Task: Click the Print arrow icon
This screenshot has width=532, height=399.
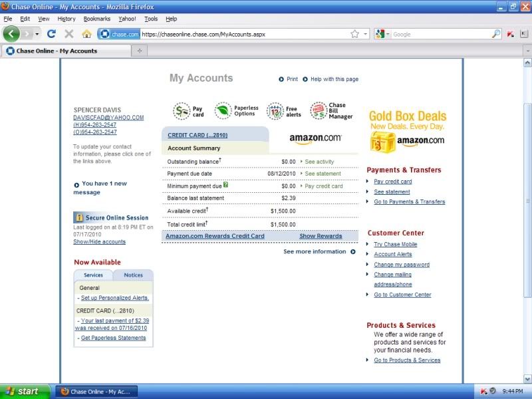Action: [x=281, y=79]
